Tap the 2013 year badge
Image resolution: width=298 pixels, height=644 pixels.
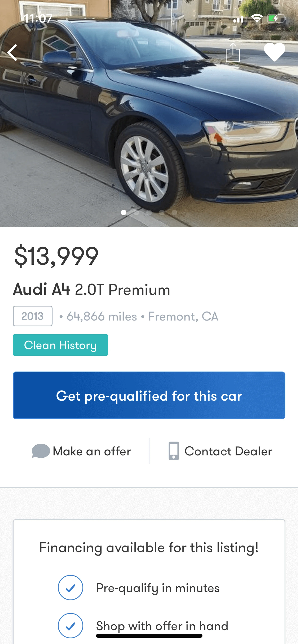33,316
